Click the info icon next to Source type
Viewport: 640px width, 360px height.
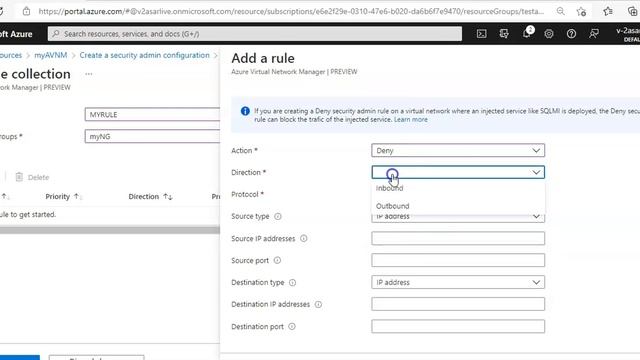pyautogui.click(x=278, y=216)
